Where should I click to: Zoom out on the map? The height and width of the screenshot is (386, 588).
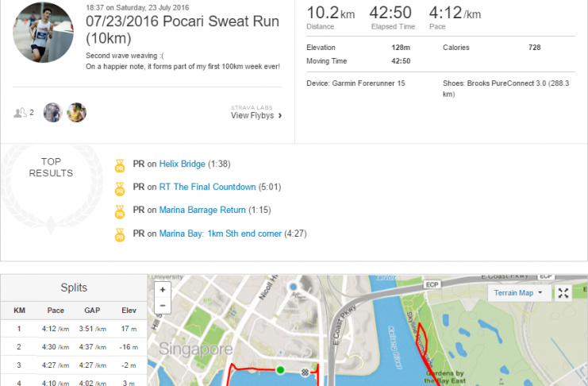(x=163, y=305)
